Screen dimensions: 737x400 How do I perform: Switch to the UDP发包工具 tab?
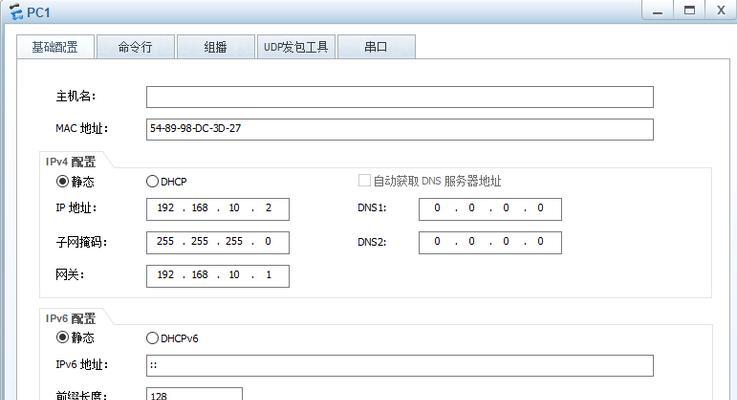click(296, 47)
